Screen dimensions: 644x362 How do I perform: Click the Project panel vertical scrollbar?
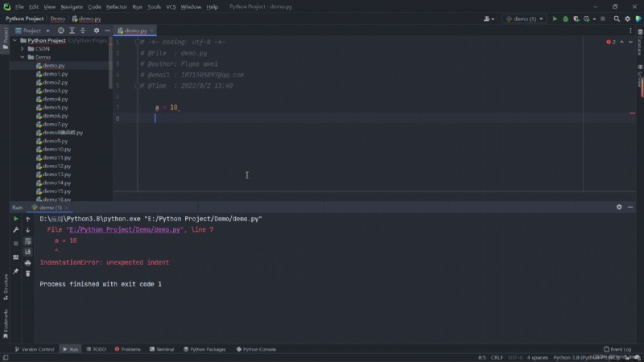click(110, 63)
